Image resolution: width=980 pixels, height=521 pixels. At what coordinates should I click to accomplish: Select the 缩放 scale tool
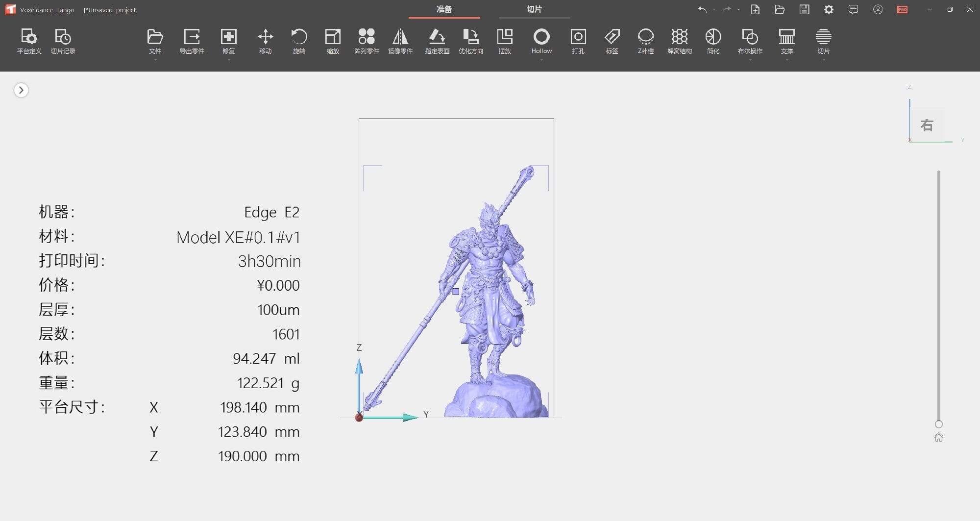[x=333, y=41]
